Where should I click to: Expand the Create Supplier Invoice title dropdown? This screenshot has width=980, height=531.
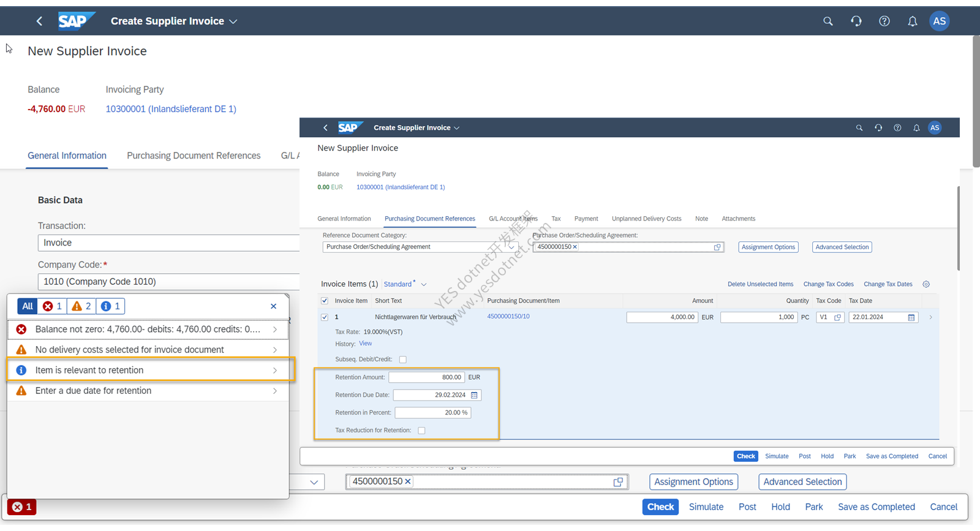[x=233, y=21]
